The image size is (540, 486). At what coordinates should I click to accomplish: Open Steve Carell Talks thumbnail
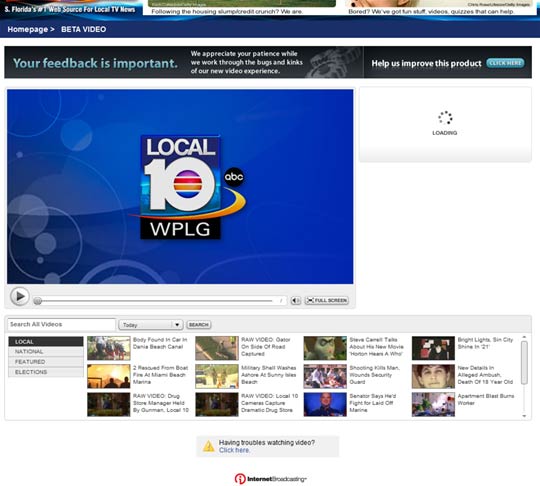click(325, 348)
